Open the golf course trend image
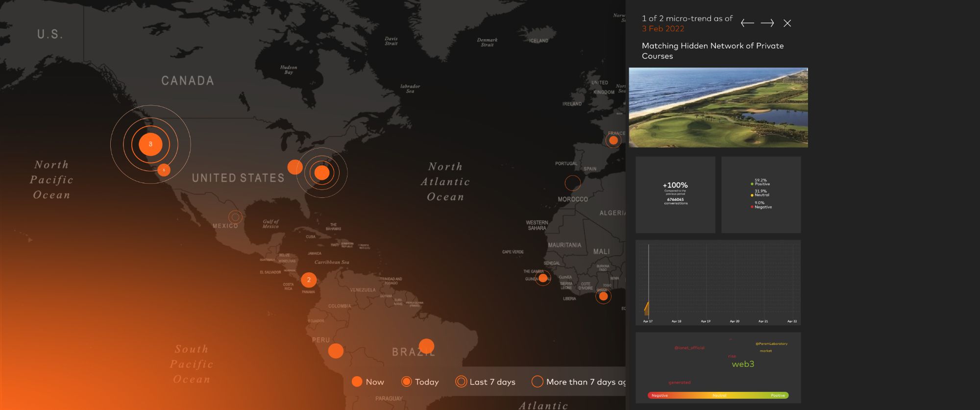Viewport: 980px width, 410px height. click(x=718, y=107)
